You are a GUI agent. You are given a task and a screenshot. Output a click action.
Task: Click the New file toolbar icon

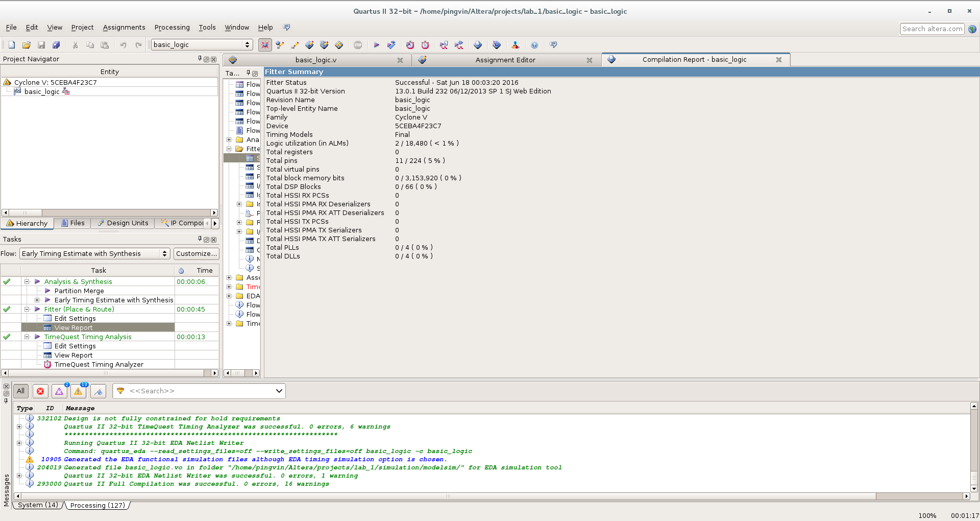point(12,45)
